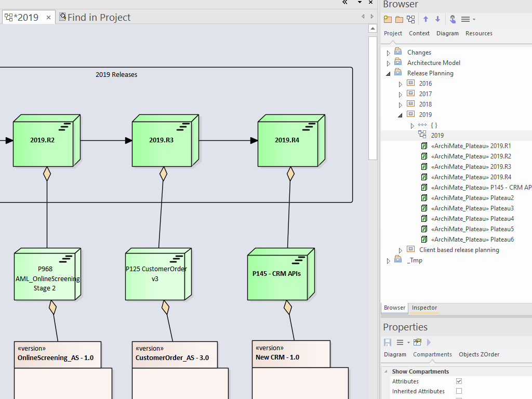Click the Architecture Model package icon
532x399 pixels.
click(x=398, y=62)
